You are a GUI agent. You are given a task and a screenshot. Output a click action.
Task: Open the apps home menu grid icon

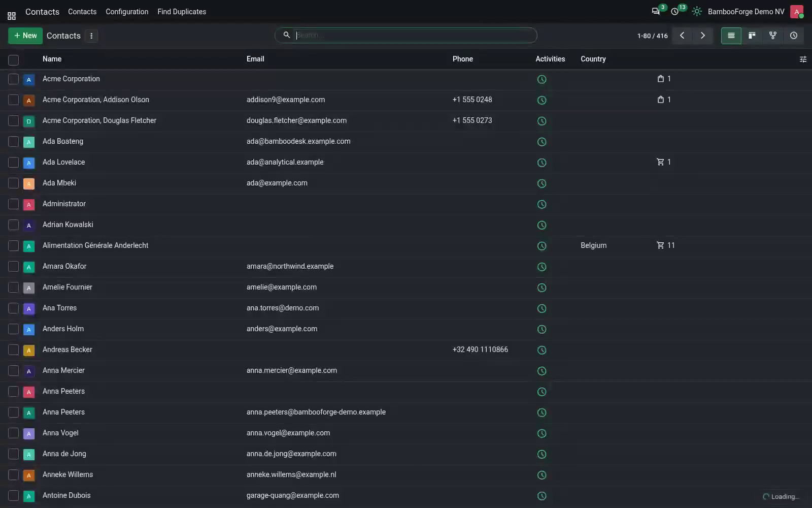click(x=12, y=16)
